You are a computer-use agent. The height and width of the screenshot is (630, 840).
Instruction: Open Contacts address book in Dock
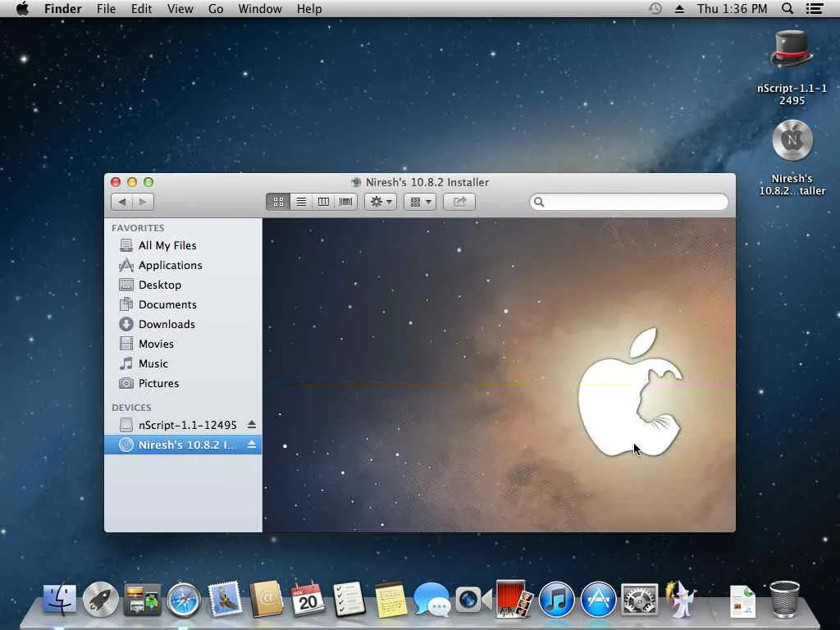point(267,599)
